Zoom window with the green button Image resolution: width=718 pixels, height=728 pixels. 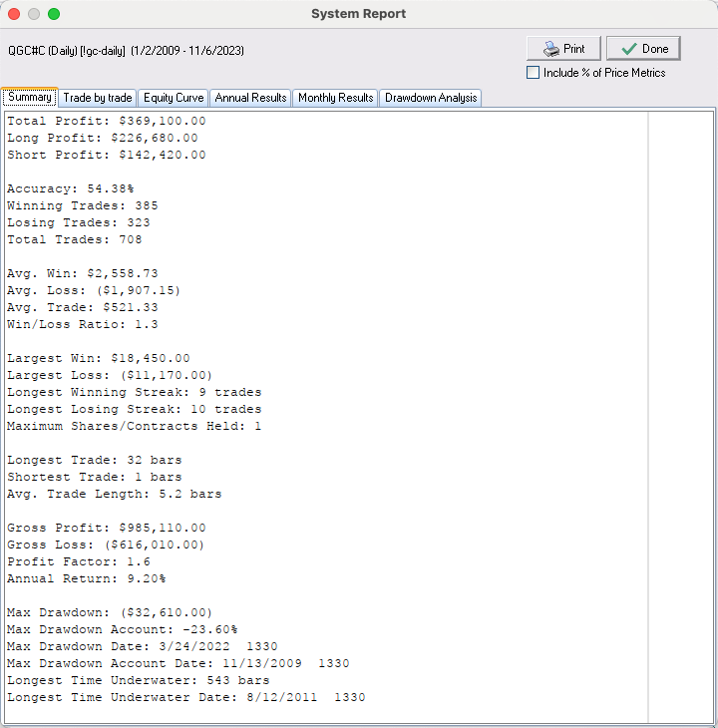[54, 14]
